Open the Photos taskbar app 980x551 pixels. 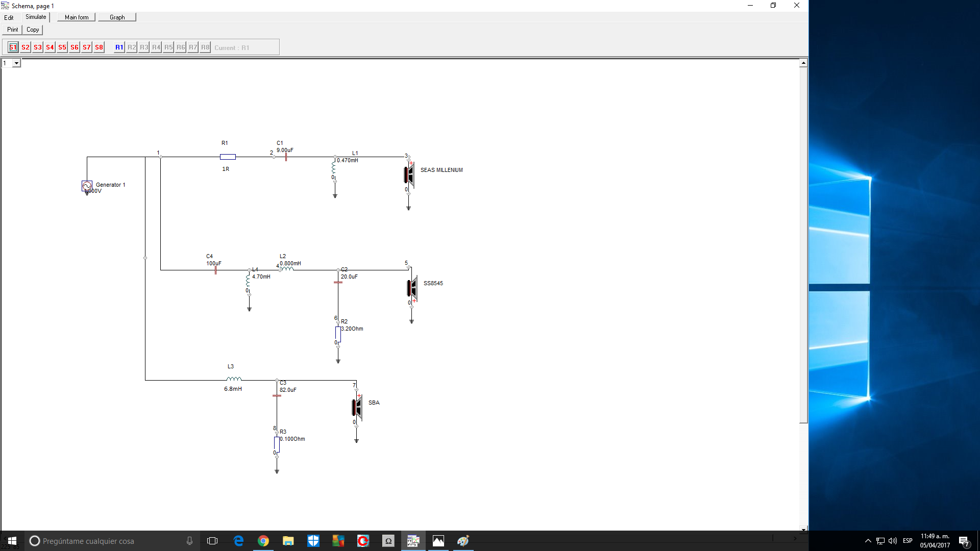[x=438, y=541]
